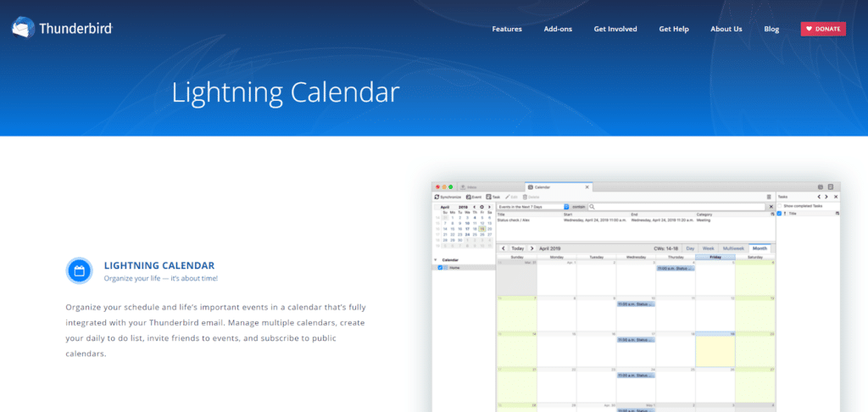Toggle the Home calendar checkbox
This screenshot has height=412, width=868.
point(440,268)
